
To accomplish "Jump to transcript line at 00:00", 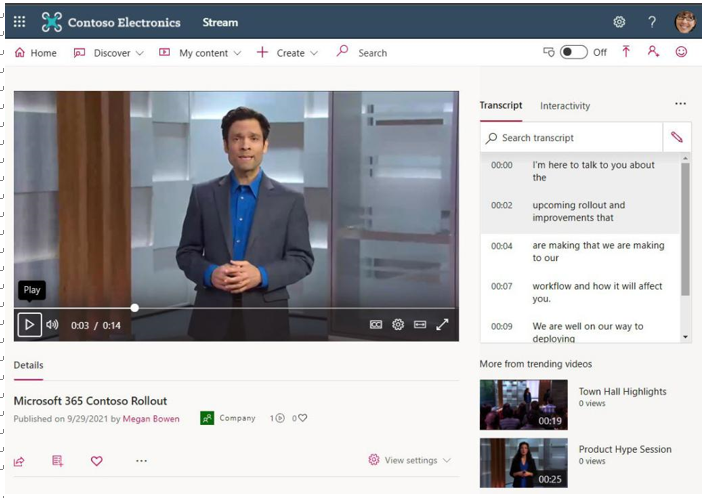I will click(580, 171).
